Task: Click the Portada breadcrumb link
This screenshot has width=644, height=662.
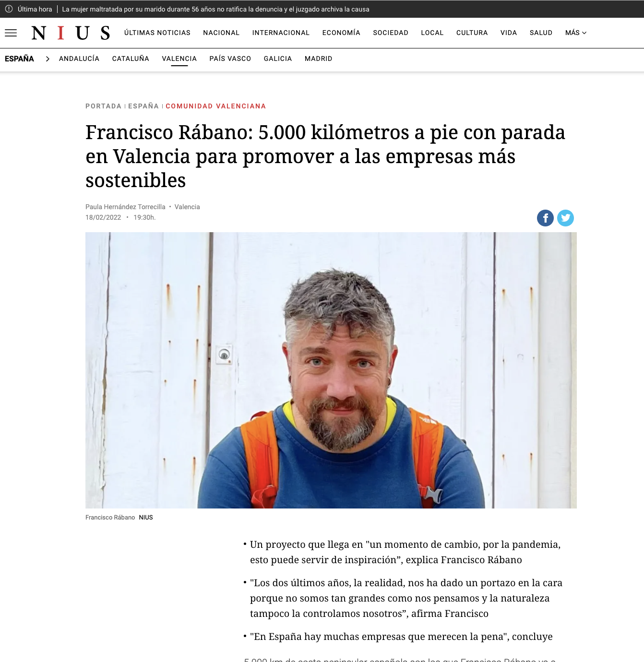Action: click(103, 106)
